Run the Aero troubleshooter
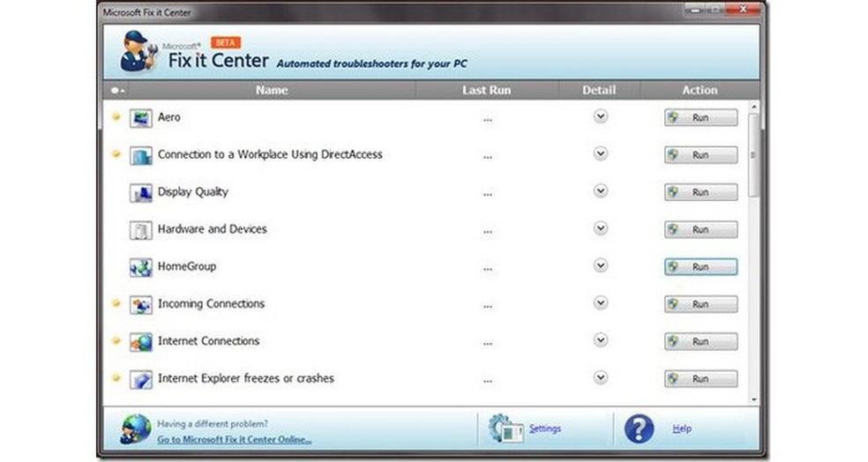This screenshot has height=462, width=868. click(x=700, y=117)
